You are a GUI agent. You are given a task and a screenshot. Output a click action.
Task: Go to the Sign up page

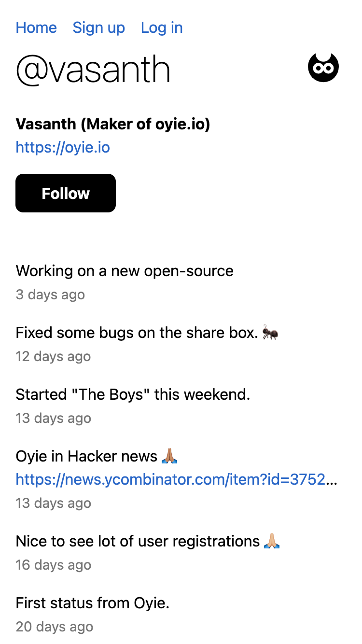(x=99, y=28)
